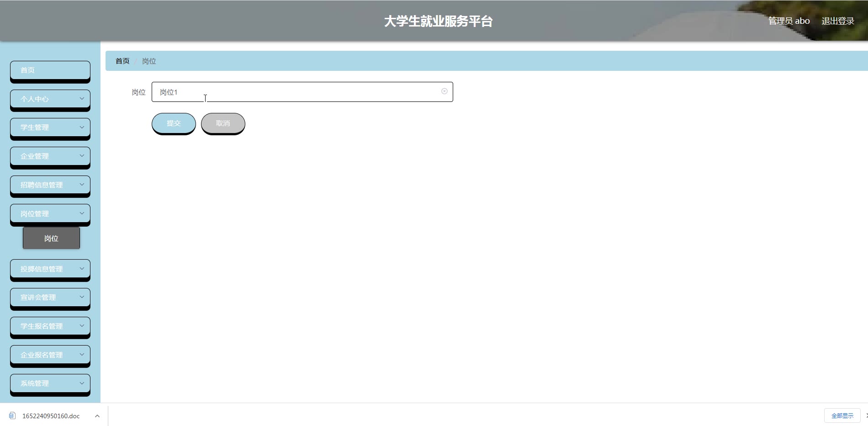
Task: Cancel editing with 取消 button
Action: coord(223,123)
